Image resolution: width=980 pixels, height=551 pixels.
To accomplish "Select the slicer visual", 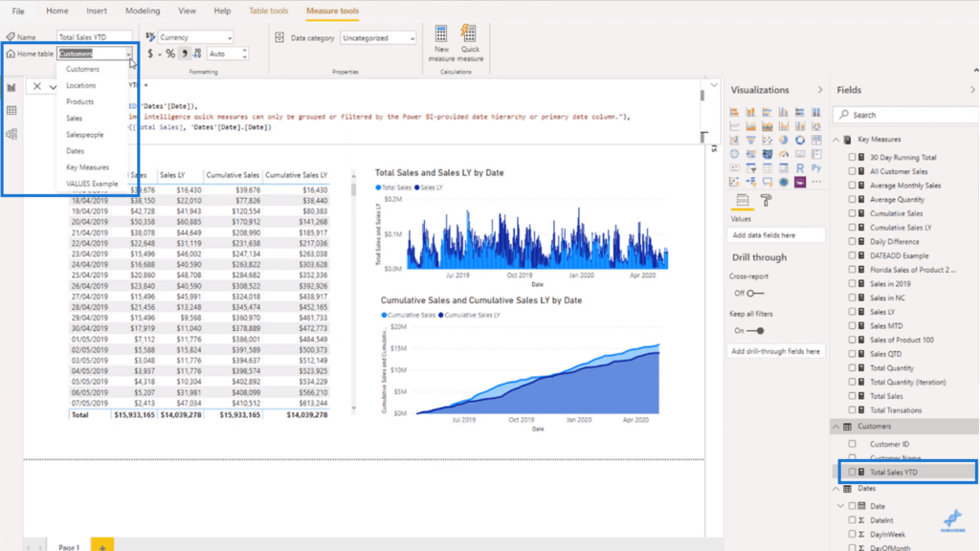I will tap(750, 168).
